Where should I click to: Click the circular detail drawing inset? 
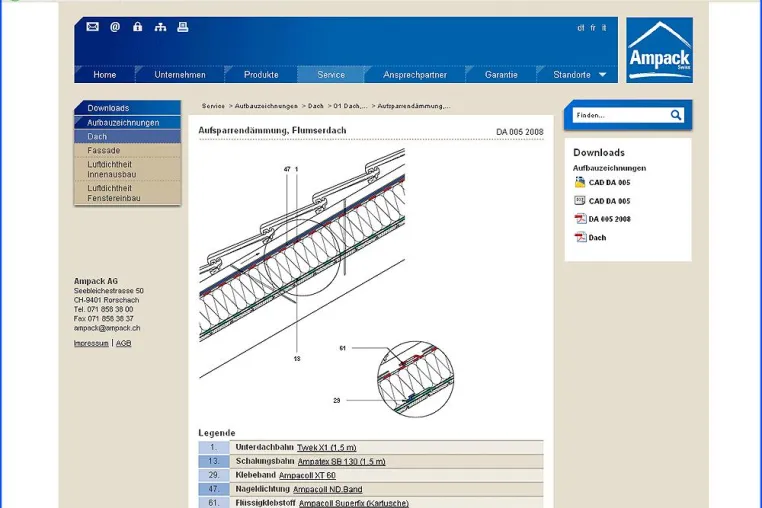pos(415,379)
